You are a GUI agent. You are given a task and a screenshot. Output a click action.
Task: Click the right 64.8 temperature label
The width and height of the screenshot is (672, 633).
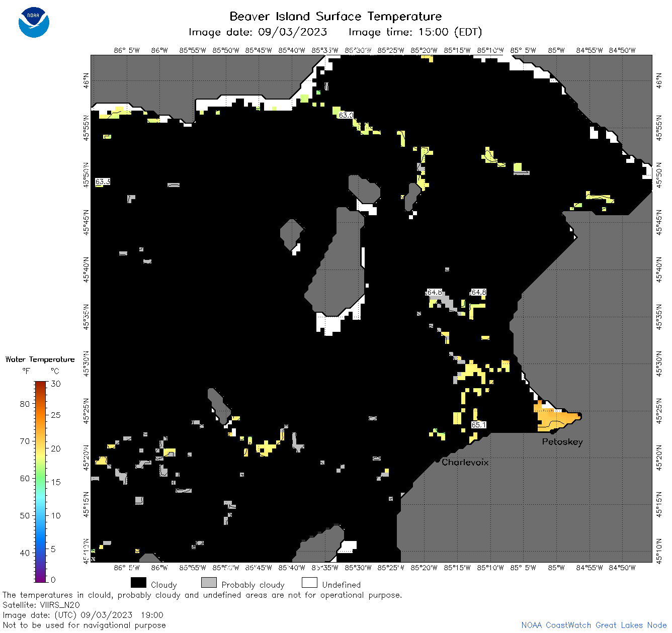(x=479, y=292)
